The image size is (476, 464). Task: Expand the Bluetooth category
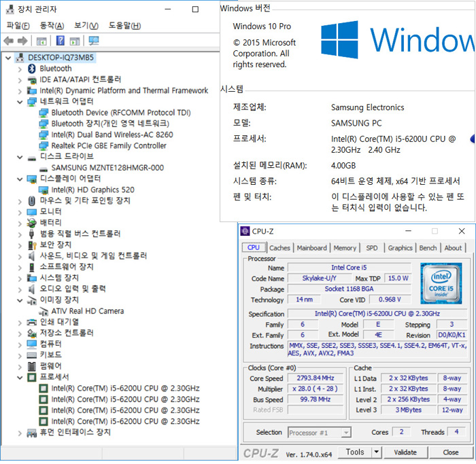click(x=20, y=69)
